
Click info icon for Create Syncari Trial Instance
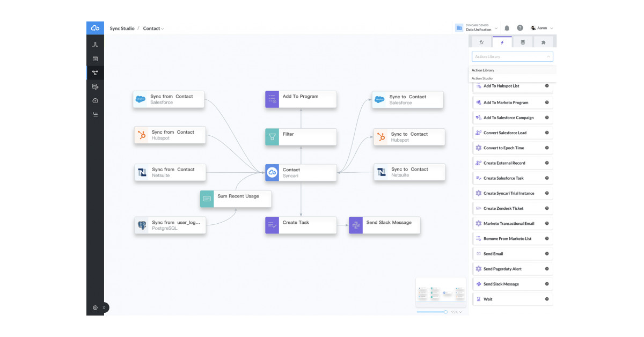(x=547, y=193)
